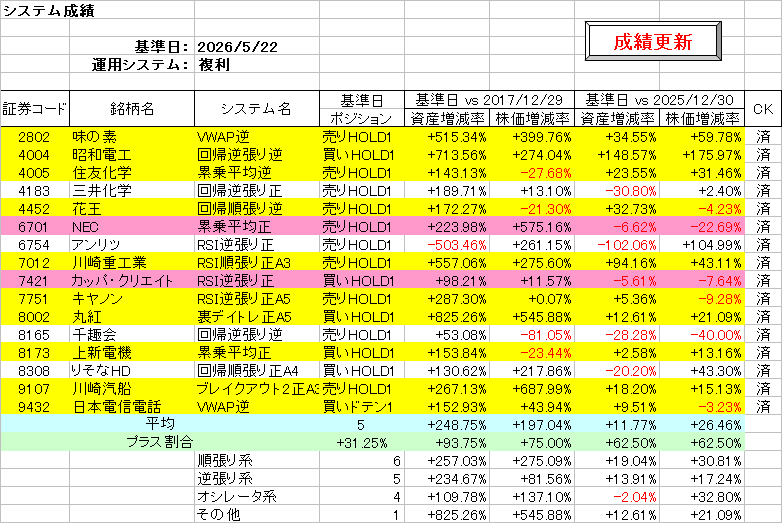Select code cell 9432

click(35, 406)
